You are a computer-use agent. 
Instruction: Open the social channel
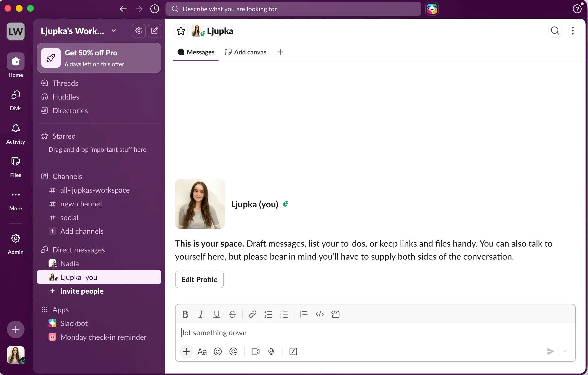coord(99,217)
